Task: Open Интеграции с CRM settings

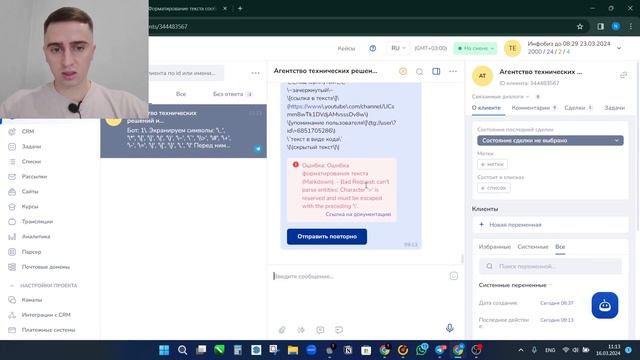Action: pos(46,315)
